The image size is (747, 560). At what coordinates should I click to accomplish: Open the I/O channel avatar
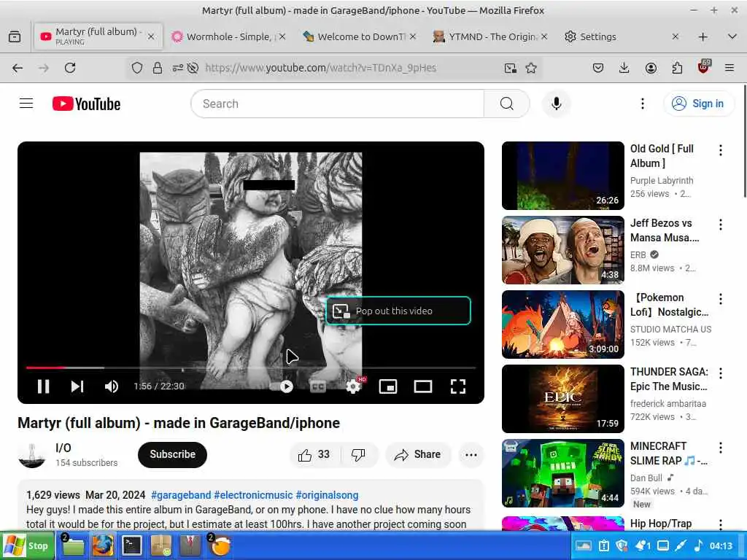pyautogui.click(x=32, y=455)
